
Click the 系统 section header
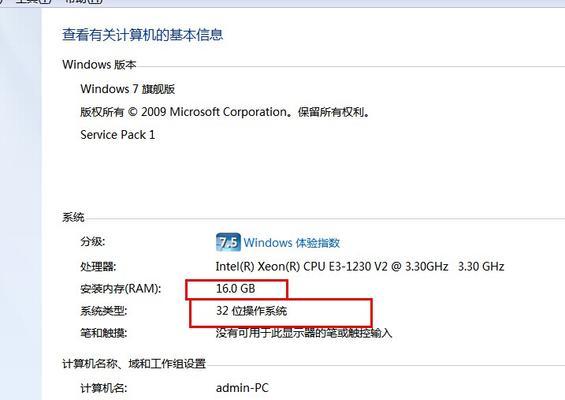pyautogui.click(x=73, y=217)
